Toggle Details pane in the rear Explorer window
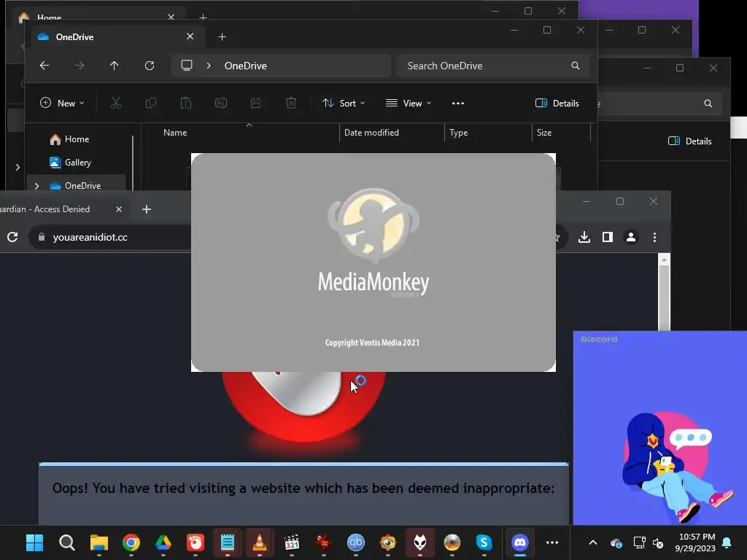This screenshot has width=747, height=560. click(x=690, y=141)
